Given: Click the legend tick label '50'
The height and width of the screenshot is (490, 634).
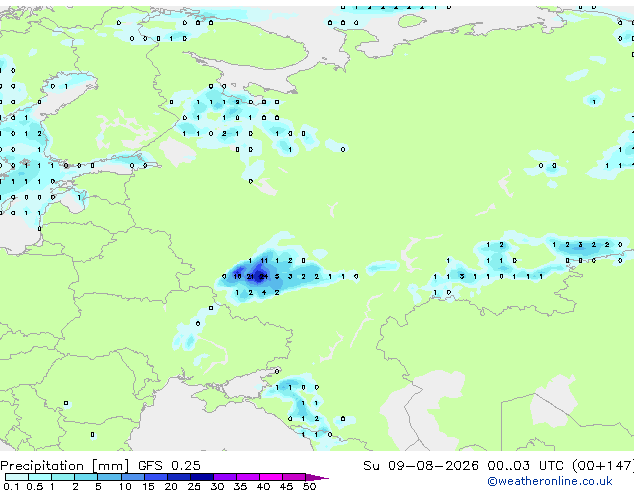Looking at the screenshot, I should tap(309, 486).
